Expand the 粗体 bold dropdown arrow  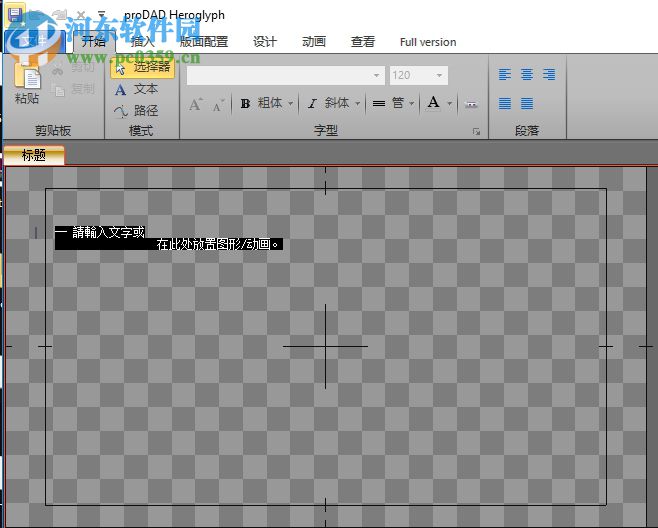pyautogui.click(x=290, y=103)
